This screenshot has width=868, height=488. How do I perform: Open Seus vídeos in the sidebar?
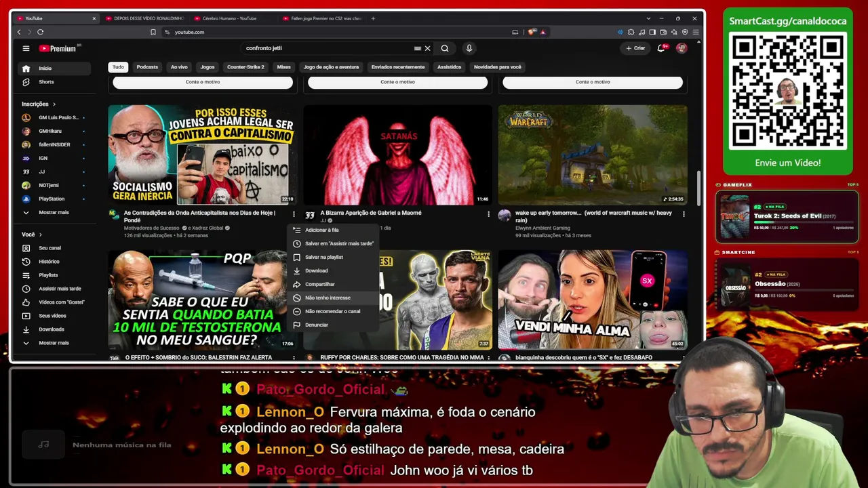click(56, 316)
